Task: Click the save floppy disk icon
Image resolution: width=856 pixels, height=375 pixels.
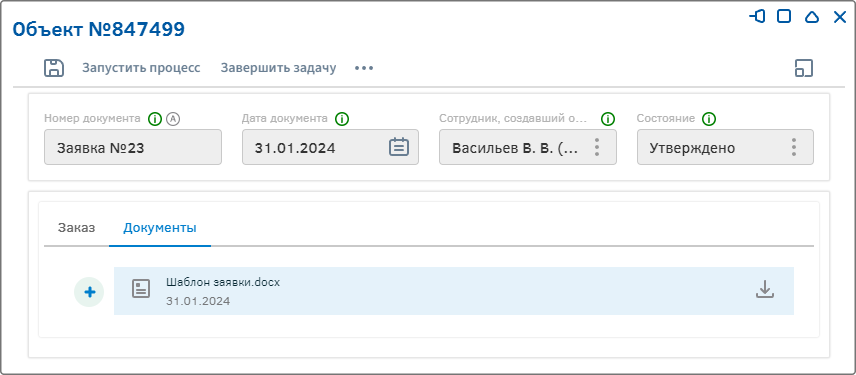Action: 54,68
